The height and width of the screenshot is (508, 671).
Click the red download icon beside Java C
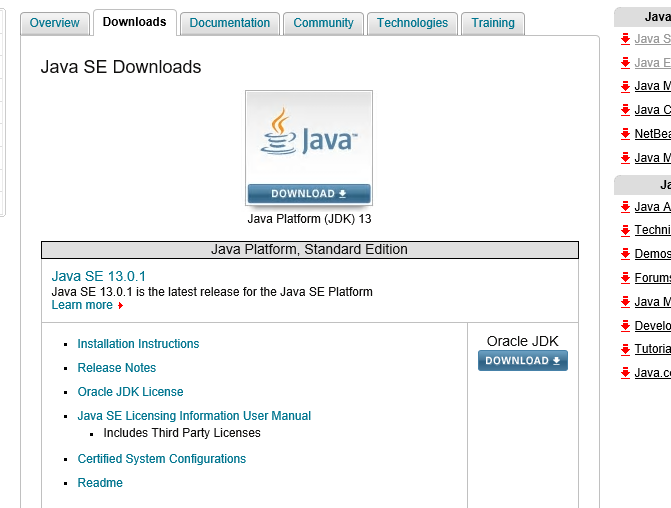pos(625,110)
